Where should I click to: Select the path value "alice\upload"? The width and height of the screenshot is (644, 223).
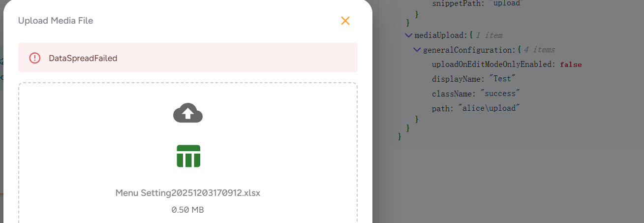[489, 108]
